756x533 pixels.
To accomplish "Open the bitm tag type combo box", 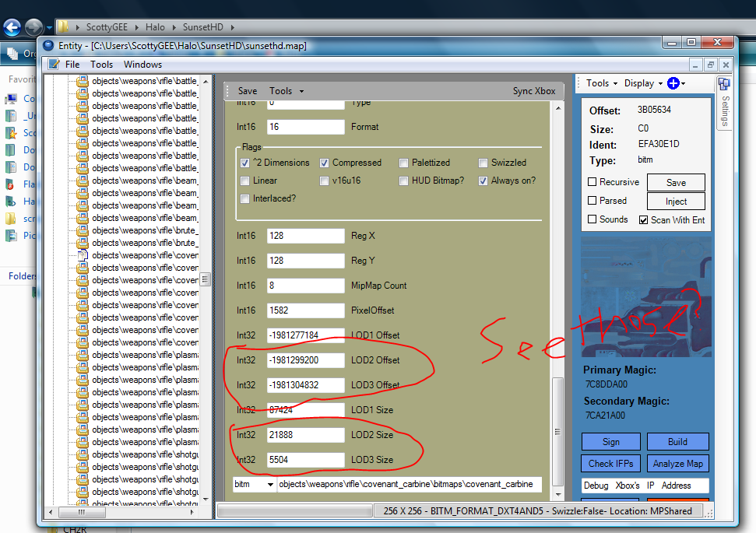I will (x=254, y=484).
